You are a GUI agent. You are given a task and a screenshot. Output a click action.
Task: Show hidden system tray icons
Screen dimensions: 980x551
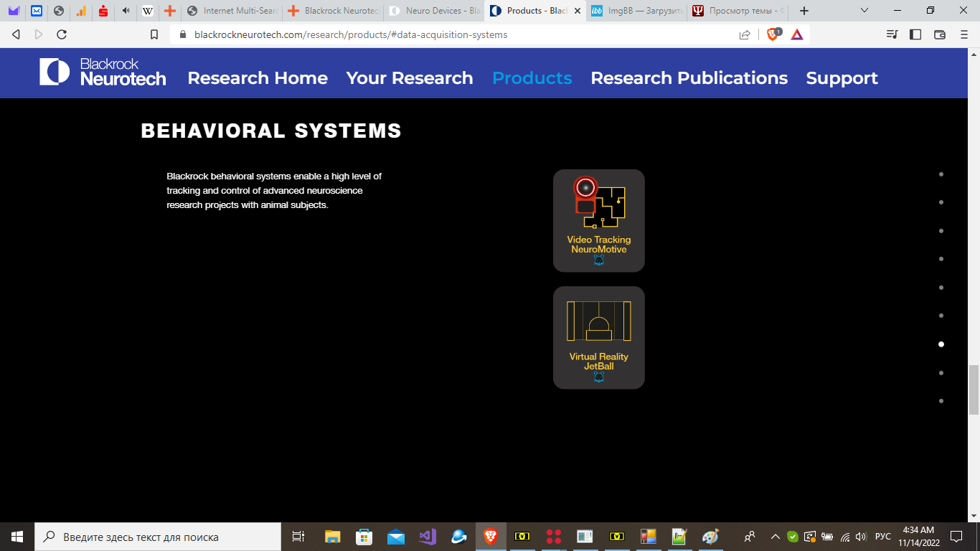(776, 537)
